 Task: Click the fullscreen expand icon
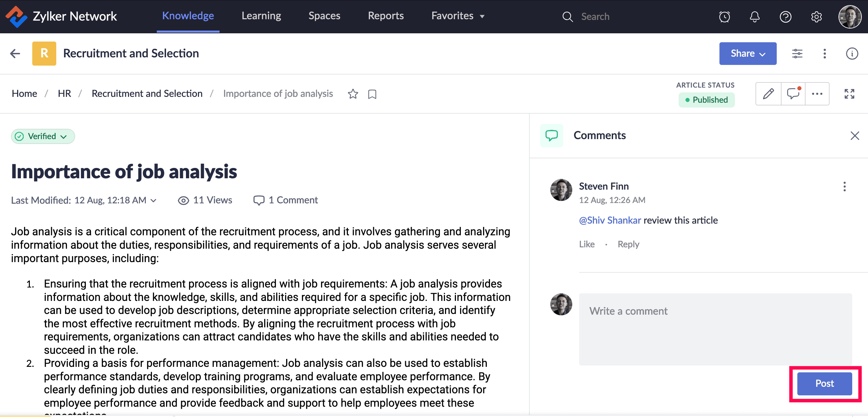[x=849, y=94]
